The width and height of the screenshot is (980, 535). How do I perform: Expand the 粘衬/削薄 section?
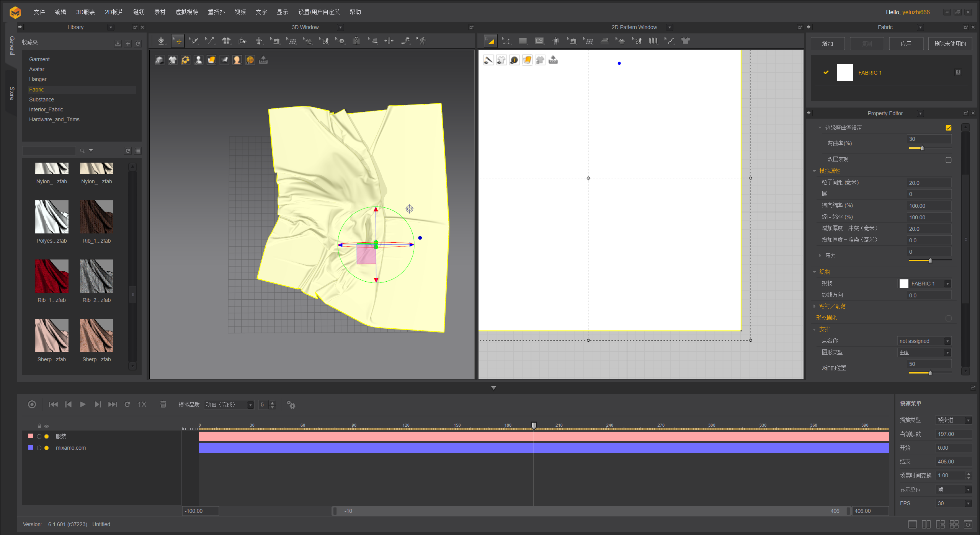814,307
